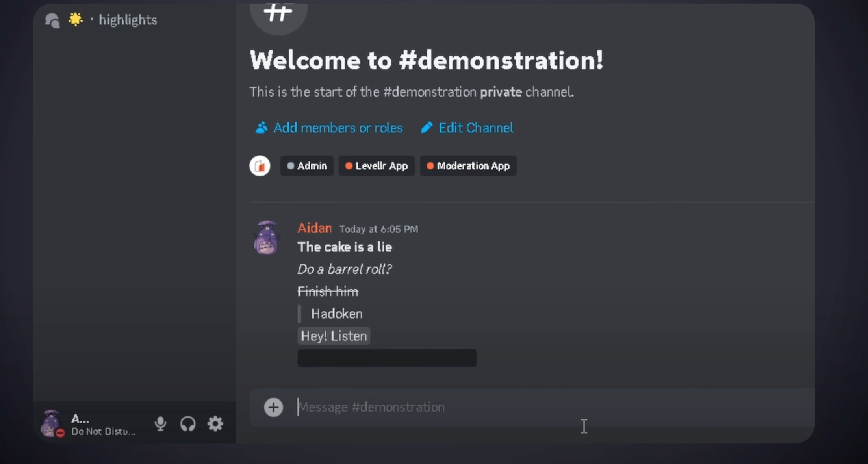Open Aidan's profile by clicking his name
868x464 pixels.
coord(314,228)
